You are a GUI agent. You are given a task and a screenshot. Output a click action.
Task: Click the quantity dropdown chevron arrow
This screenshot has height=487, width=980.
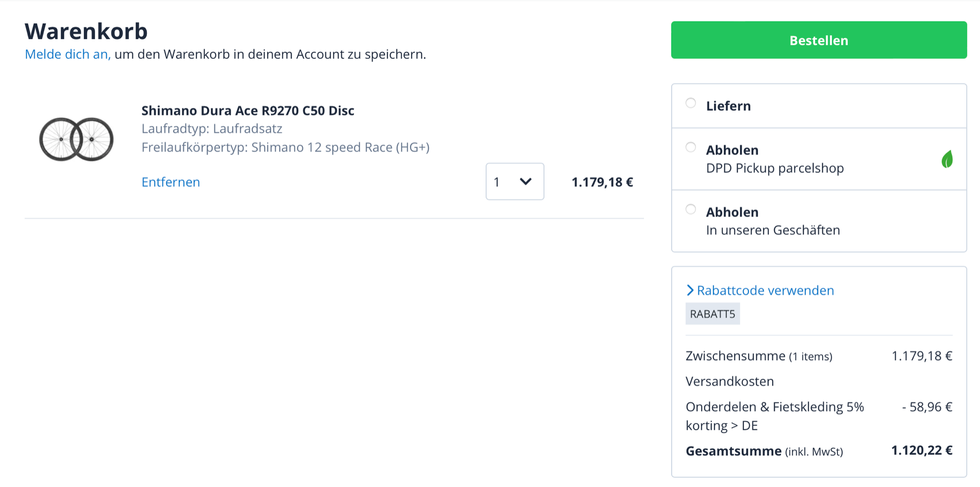(526, 182)
